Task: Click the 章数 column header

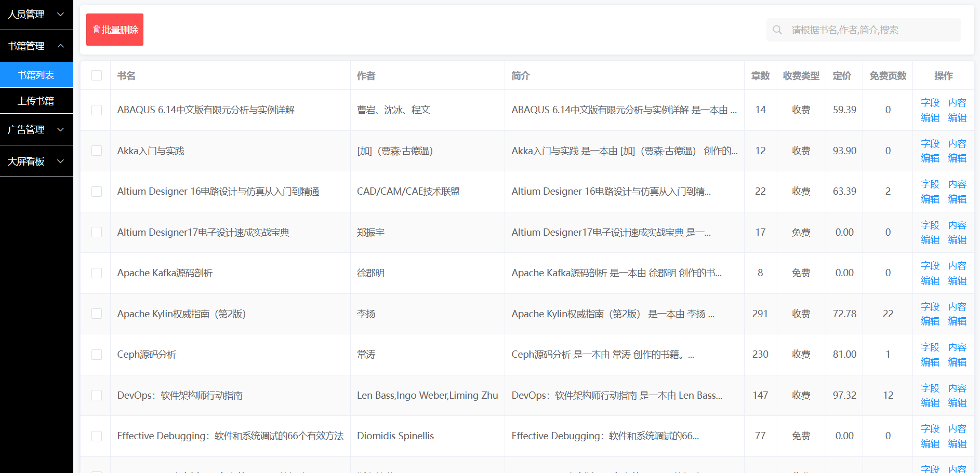Action: click(760, 76)
